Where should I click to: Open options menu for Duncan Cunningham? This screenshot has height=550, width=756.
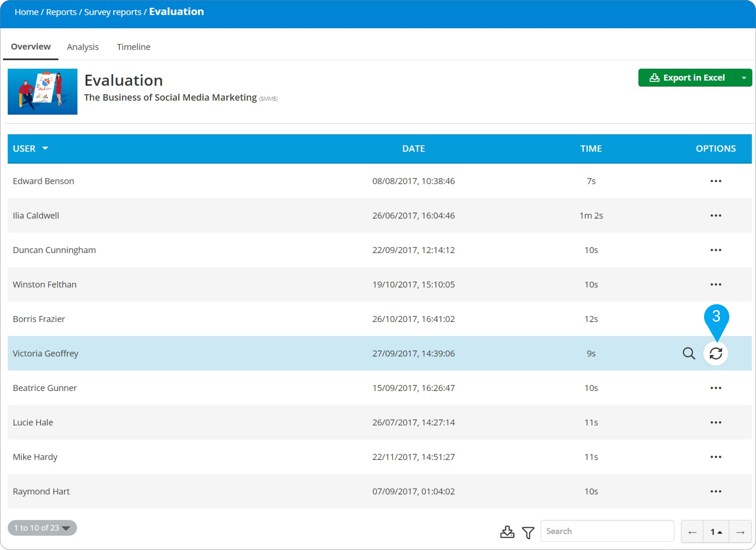(x=716, y=250)
